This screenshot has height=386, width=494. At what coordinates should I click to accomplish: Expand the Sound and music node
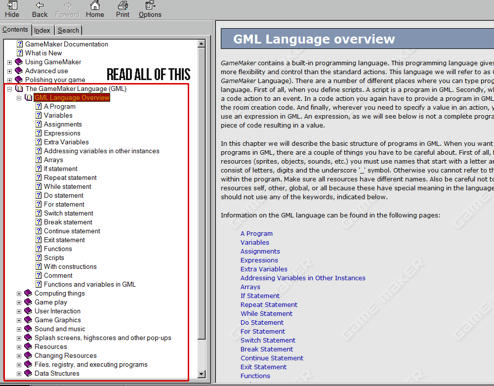(19, 329)
